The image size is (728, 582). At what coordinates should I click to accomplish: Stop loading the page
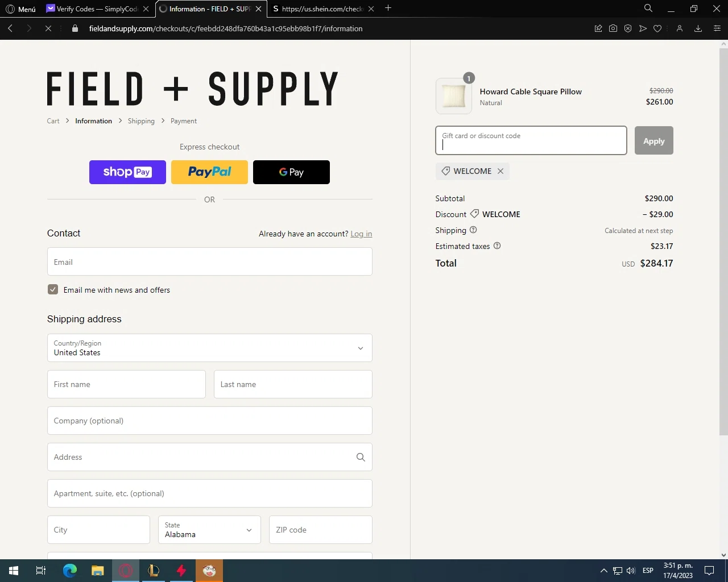(48, 28)
